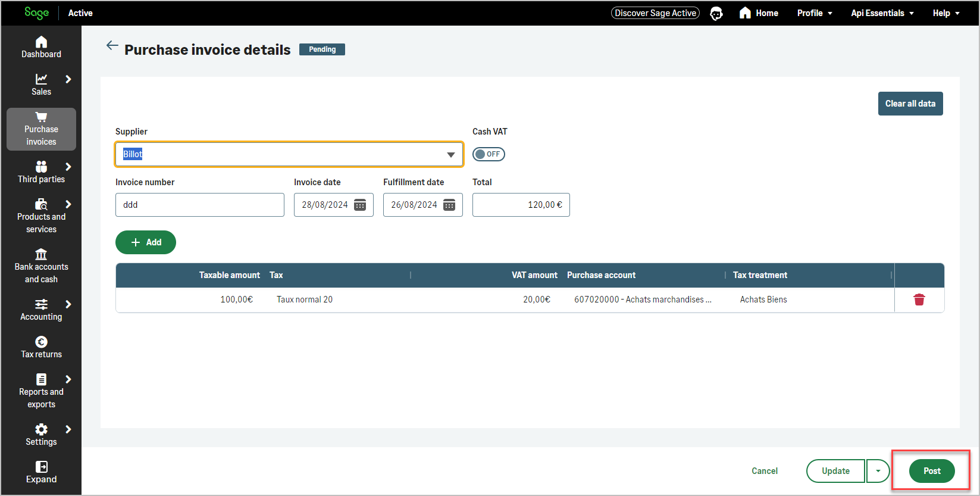Open the Help menu
980x496 pixels.
946,13
